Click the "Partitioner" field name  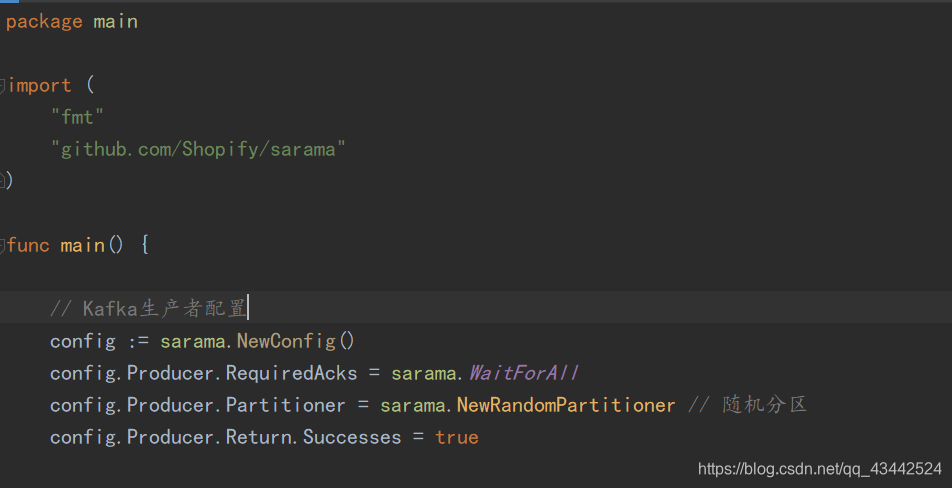click(x=285, y=405)
